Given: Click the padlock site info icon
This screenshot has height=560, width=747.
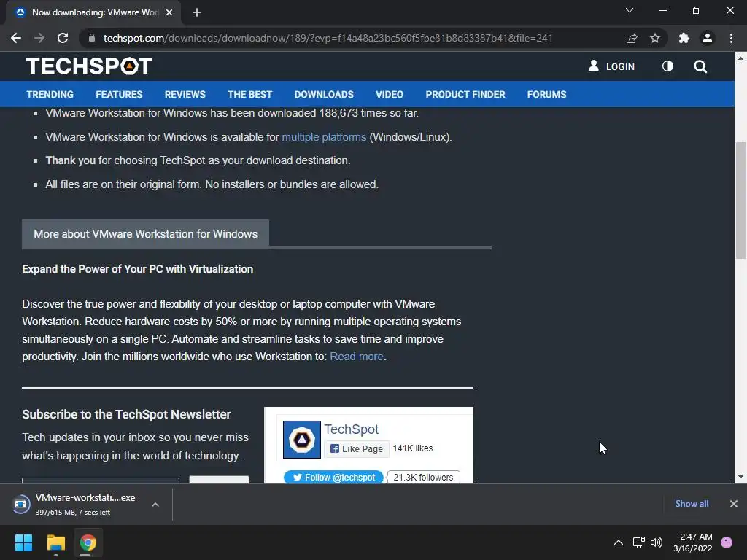Looking at the screenshot, I should 92,38.
